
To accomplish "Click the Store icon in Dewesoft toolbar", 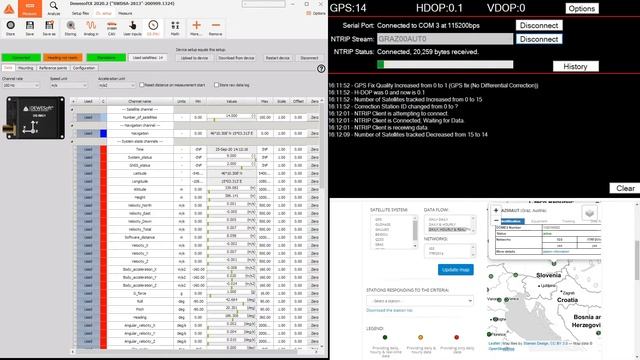I will [11, 26].
